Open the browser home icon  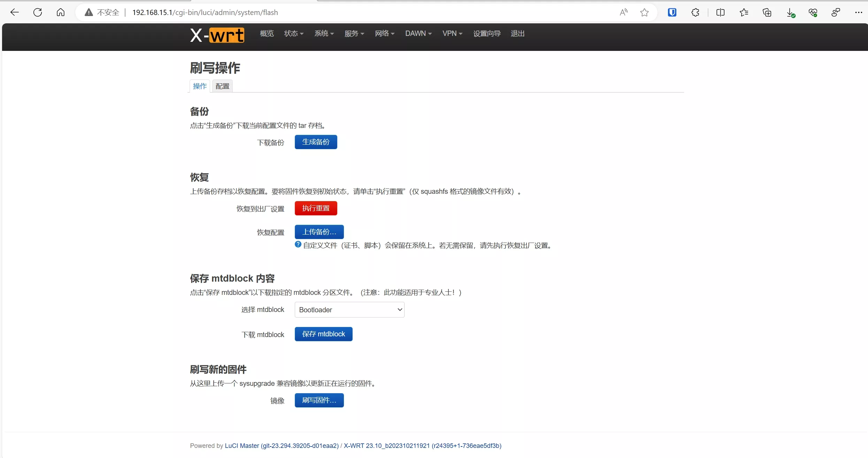click(x=61, y=13)
